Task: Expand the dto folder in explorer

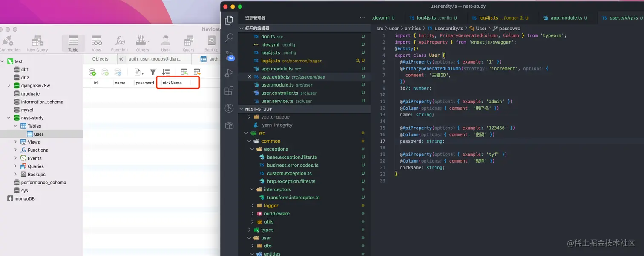Action: (x=252, y=246)
